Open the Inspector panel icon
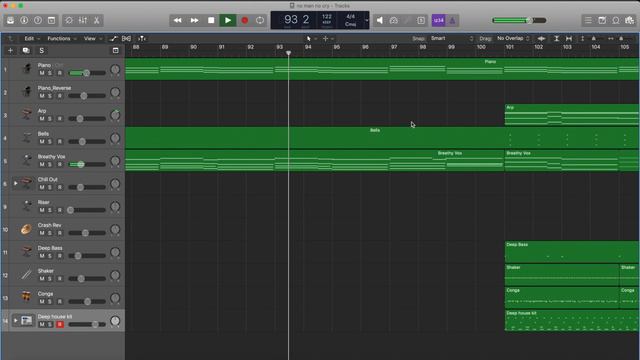Screen dimensions: 640x360 pyautogui.click(x=24, y=20)
